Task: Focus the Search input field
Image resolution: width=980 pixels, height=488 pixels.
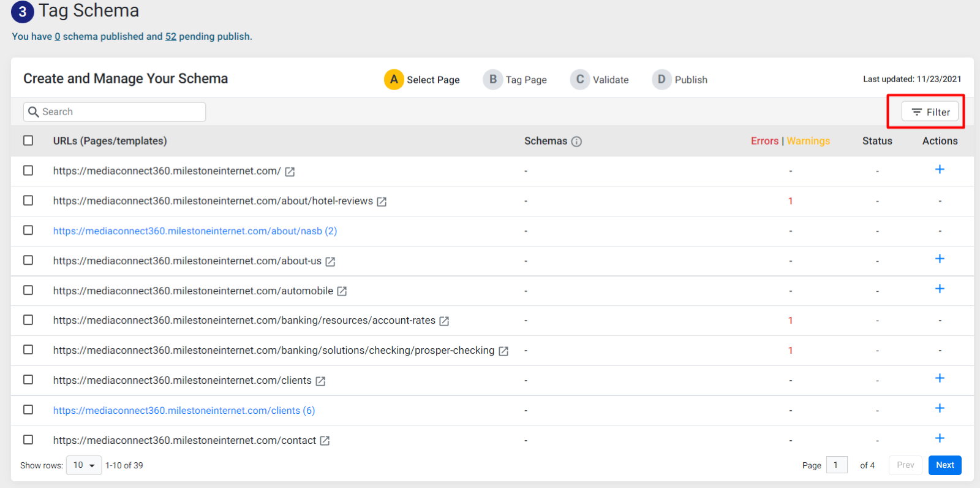Action: tap(115, 112)
